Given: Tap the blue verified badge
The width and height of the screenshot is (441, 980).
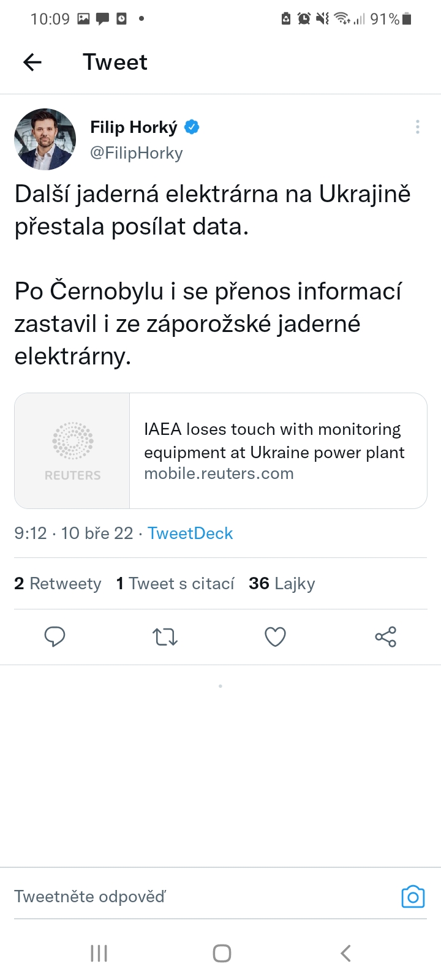Looking at the screenshot, I should pos(192,127).
